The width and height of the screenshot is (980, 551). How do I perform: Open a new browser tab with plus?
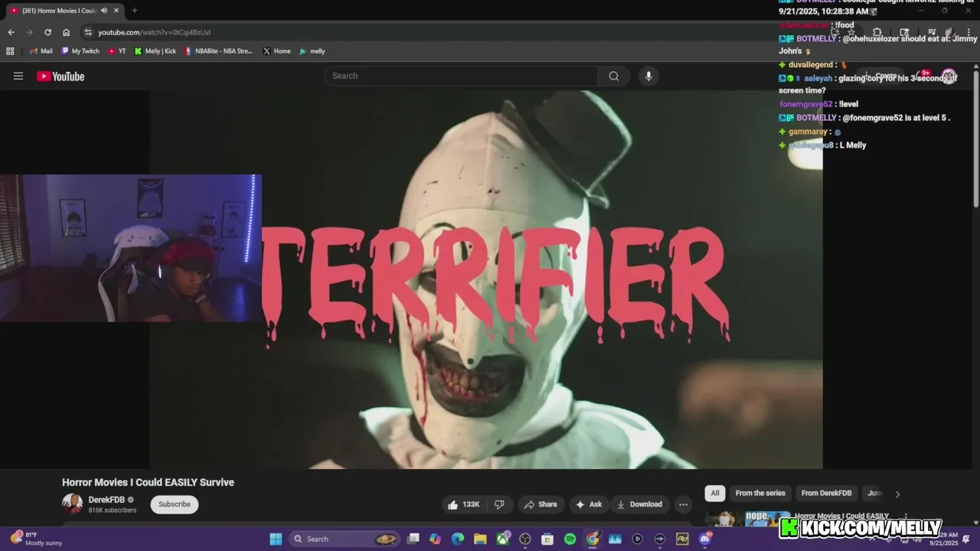point(135,11)
